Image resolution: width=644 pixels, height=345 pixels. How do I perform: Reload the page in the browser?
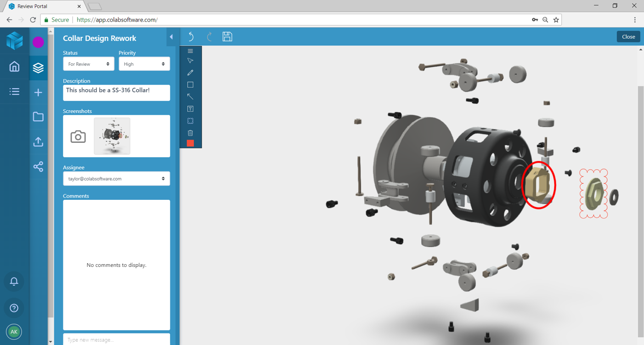[x=33, y=20]
